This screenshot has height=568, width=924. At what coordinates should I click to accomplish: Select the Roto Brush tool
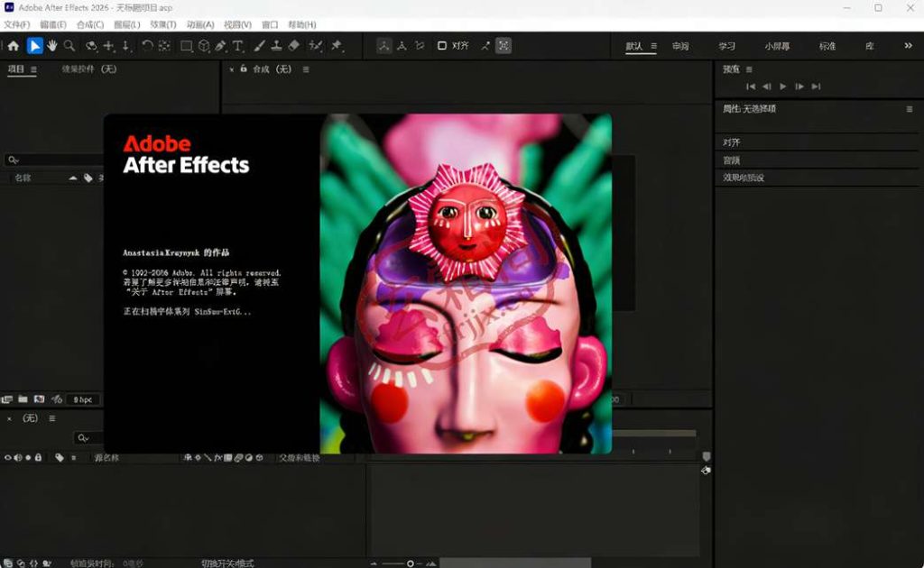[x=315, y=46]
